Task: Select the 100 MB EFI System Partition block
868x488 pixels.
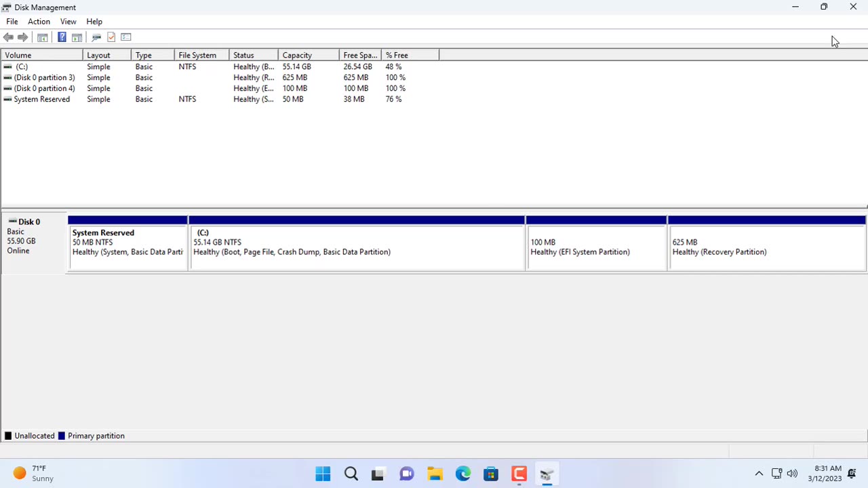Action: 597,243
